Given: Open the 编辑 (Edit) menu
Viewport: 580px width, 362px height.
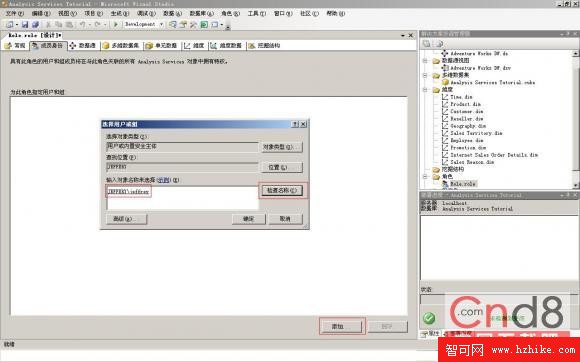Looking at the screenshot, I should pyautogui.click(x=41, y=13).
